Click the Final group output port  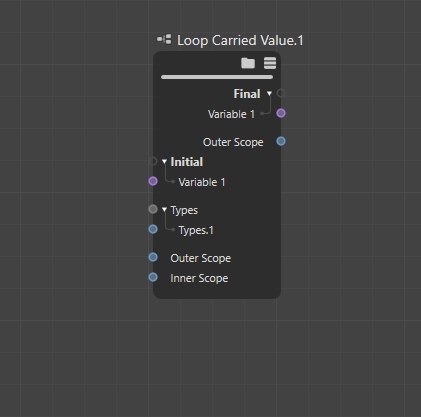281,93
